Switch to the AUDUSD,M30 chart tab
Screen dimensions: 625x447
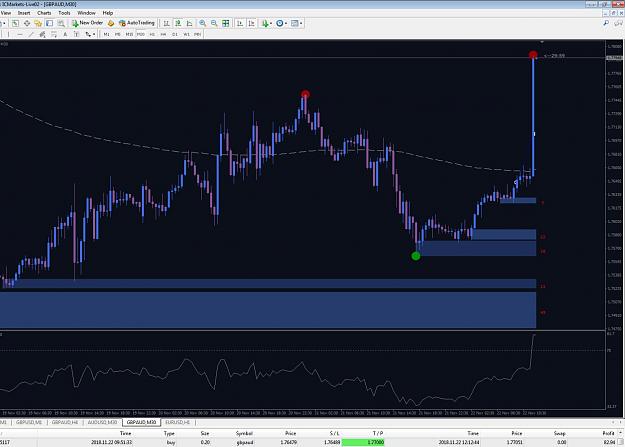[102, 422]
